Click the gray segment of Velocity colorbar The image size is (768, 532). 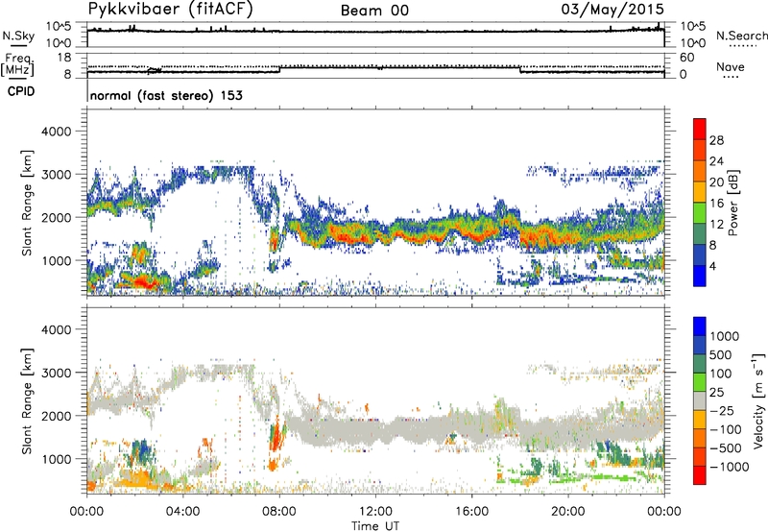pos(700,400)
